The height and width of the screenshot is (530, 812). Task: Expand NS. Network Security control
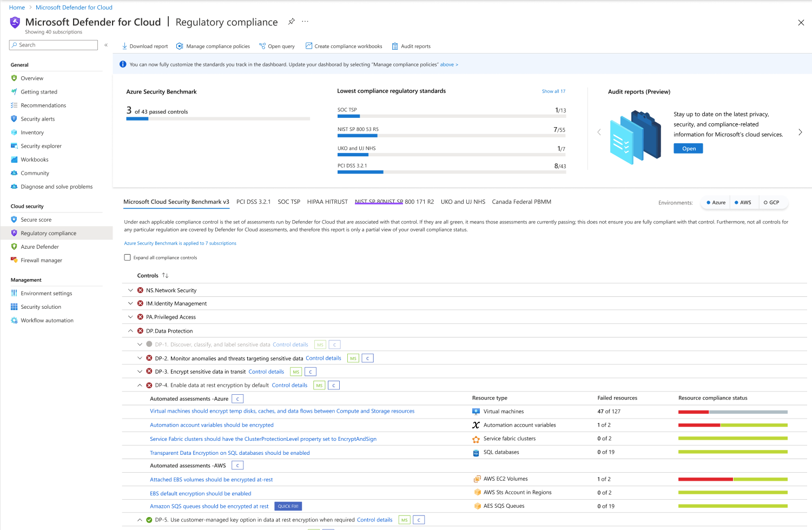[130, 290]
